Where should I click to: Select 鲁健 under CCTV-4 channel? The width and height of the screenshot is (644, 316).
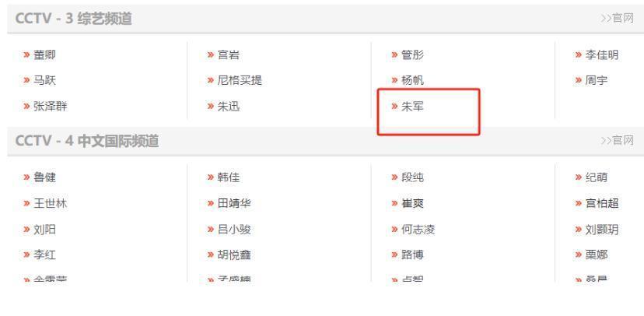pyautogui.click(x=44, y=177)
